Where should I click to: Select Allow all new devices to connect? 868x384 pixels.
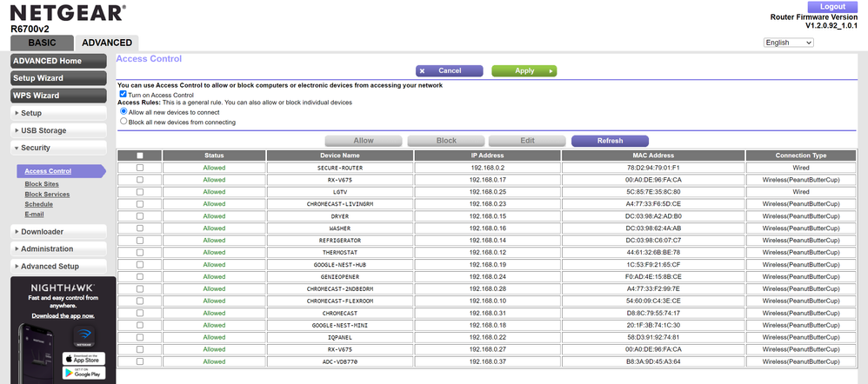124,111
